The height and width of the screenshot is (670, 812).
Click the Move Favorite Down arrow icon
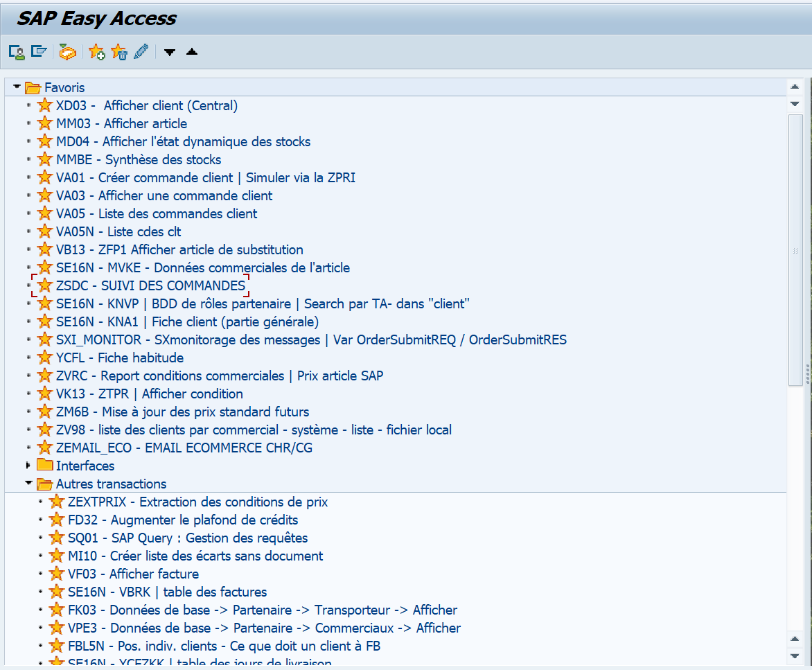(169, 51)
